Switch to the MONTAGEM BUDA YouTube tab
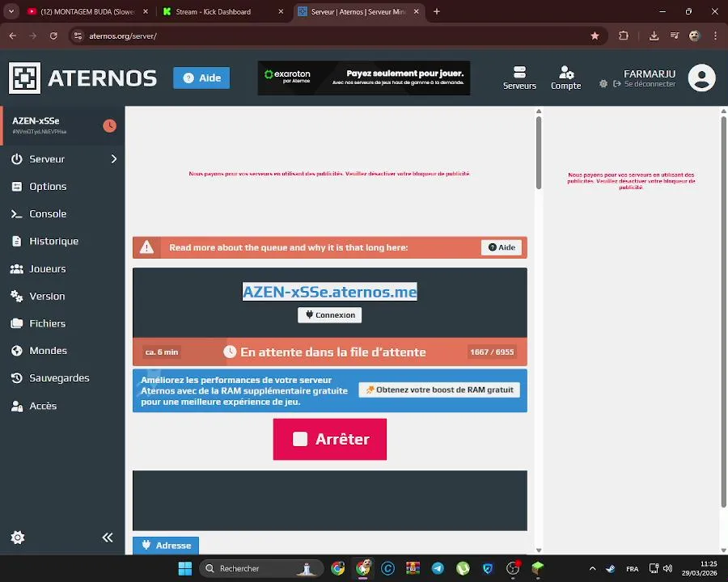 (88, 12)
